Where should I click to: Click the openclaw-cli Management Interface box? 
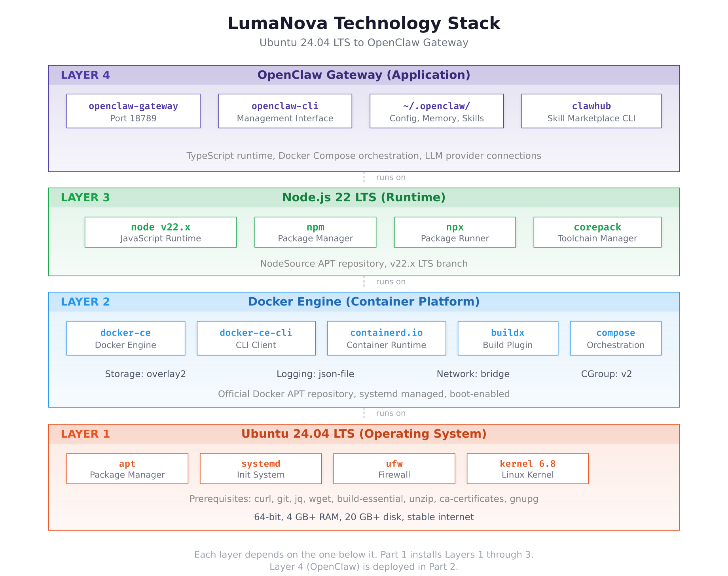285,111
